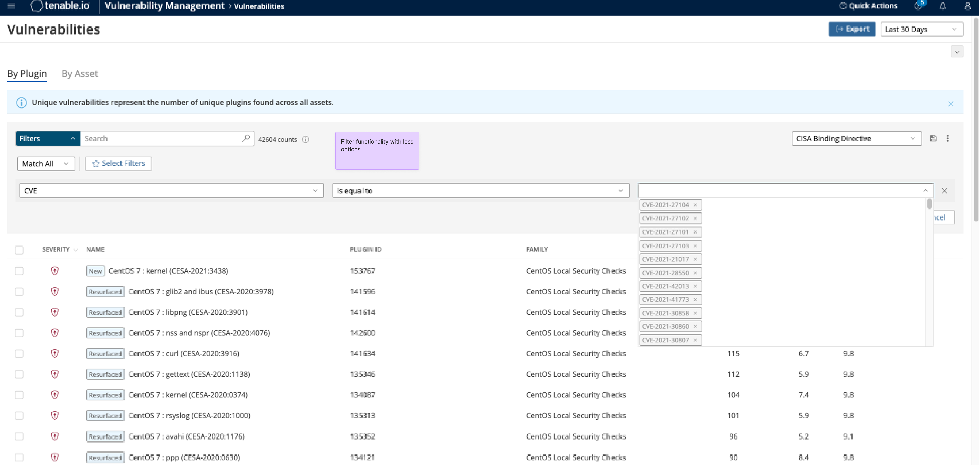Click the Export button

(x=852, y=29)
